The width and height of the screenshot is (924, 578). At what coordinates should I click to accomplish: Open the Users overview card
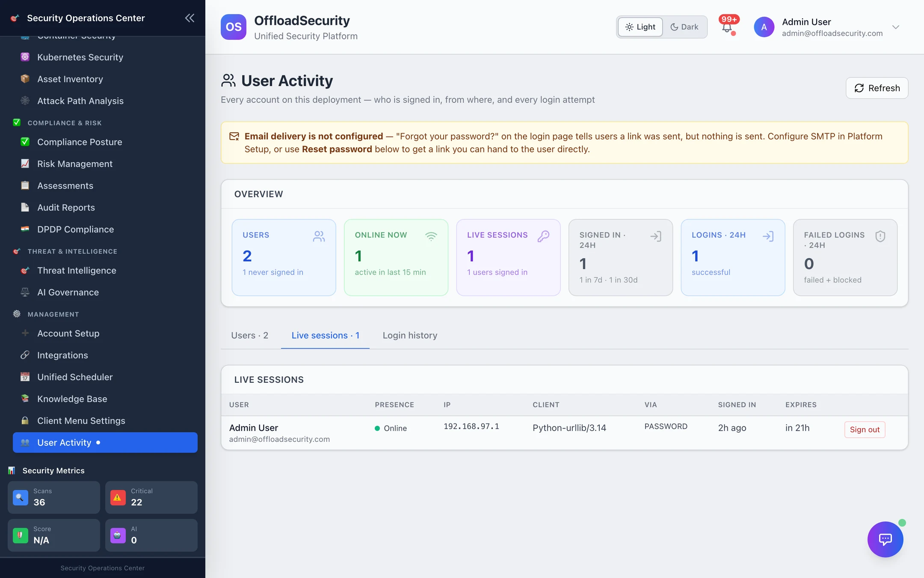coord(284,257)
